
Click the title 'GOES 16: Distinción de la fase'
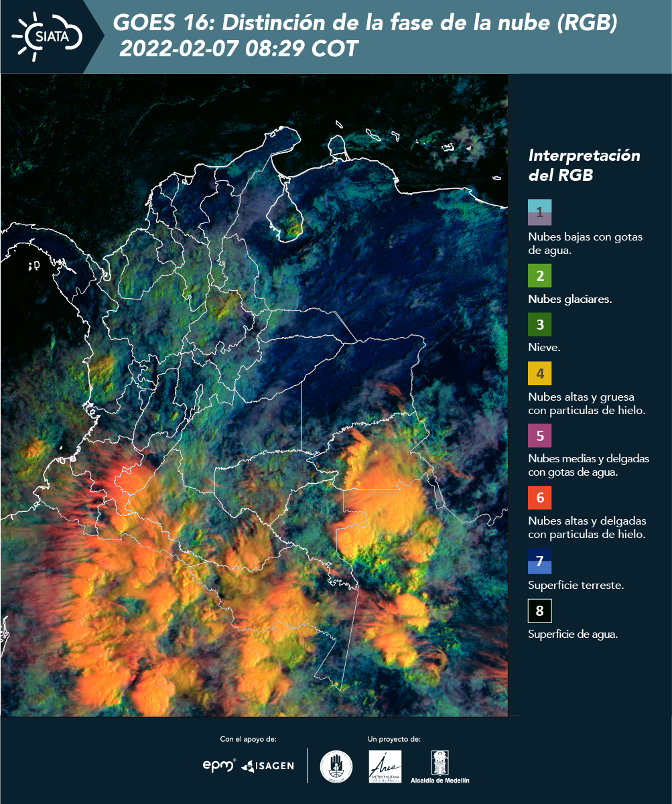(365, 23)
